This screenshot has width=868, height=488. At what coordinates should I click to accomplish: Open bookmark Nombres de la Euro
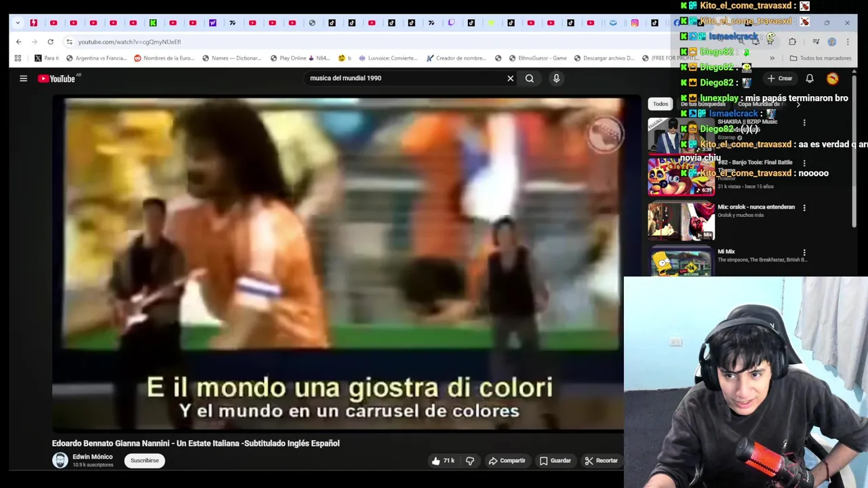[164, 58]
